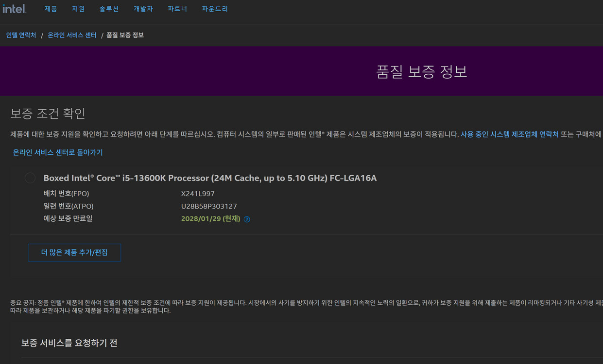Click the 보증 조건 확인 heading
603x364 pixels.
pos(48,114)
